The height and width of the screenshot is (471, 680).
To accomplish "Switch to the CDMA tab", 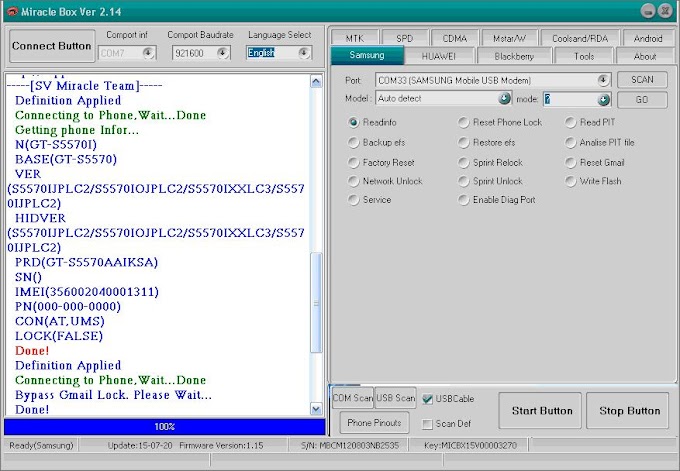I will 454,38.
